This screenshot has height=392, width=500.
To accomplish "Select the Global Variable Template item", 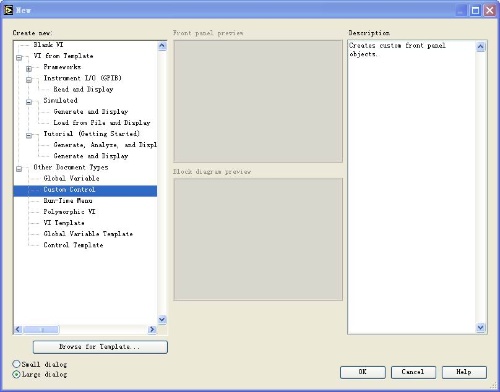I will tap(88, 234).
